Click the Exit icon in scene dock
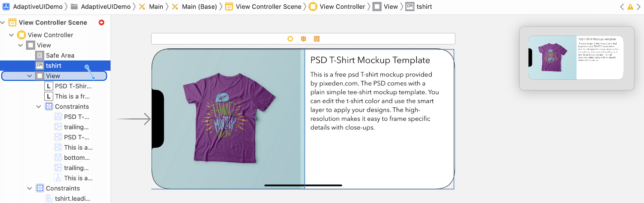The width and height of the screenshot is (644, 203). pyautogui.click(x=317, y=39)
